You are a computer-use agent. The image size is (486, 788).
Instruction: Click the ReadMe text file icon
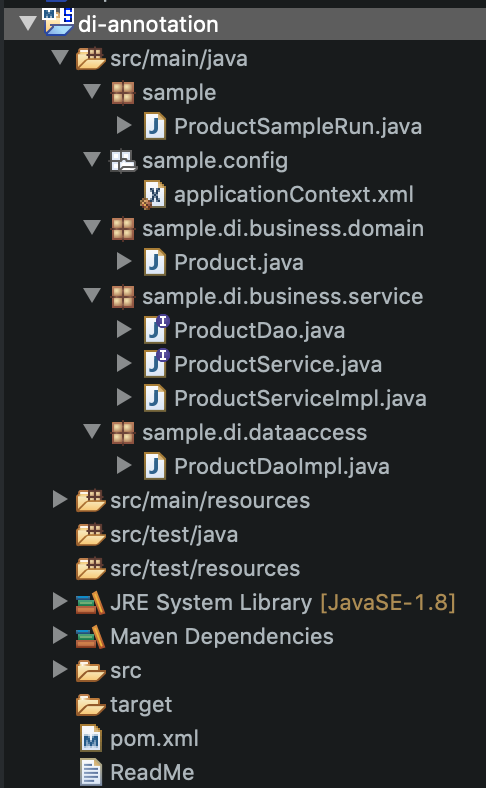[x=91, y=773]
